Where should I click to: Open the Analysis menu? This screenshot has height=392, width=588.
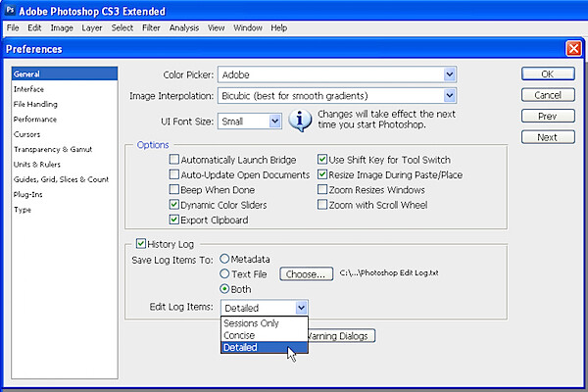coord(184,27)
